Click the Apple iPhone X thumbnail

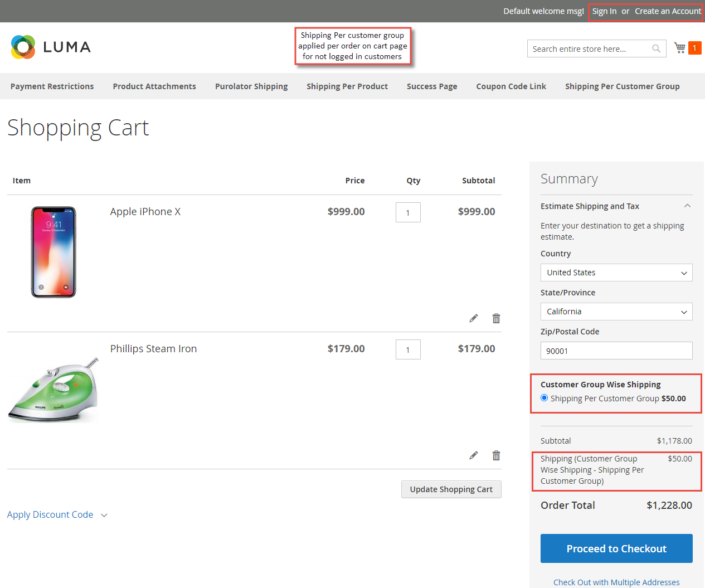[54, 252]
